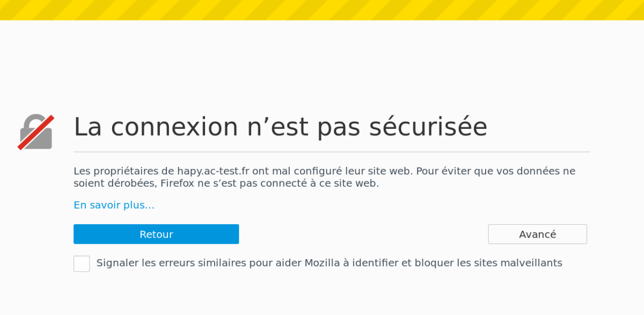
Task: Click the word 'Firefox' in the explanation
Action: click(x=177, y=184)
